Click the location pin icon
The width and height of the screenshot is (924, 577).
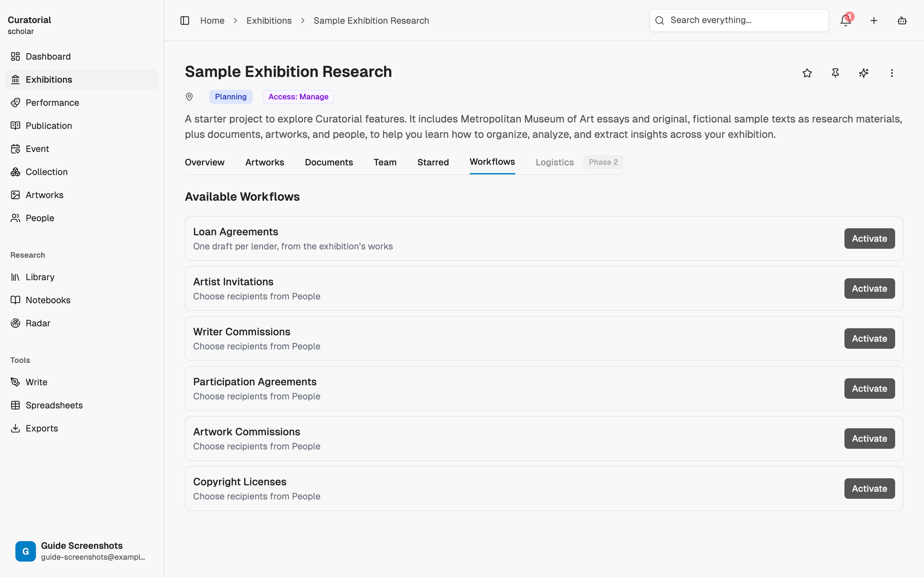[189, 97]
